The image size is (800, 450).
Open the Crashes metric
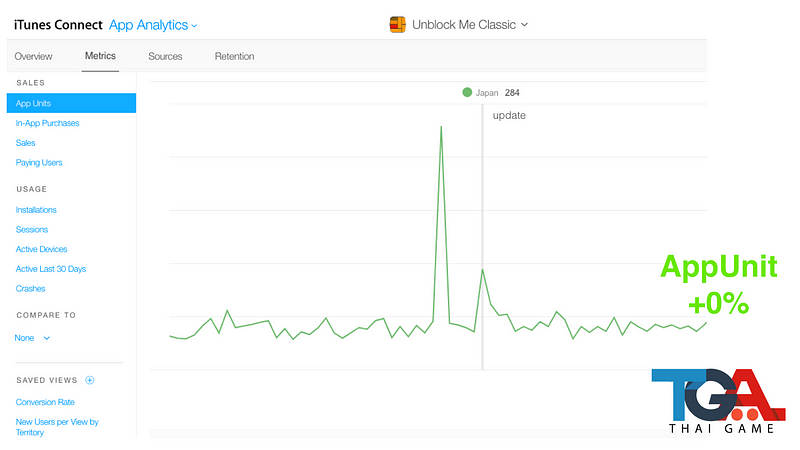30,288
